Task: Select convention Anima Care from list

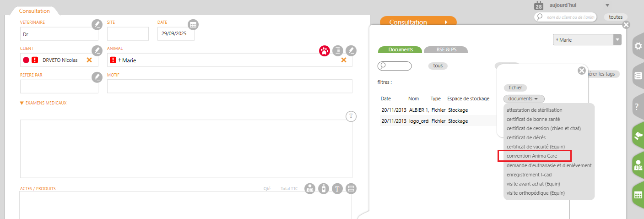Action: 535,156
